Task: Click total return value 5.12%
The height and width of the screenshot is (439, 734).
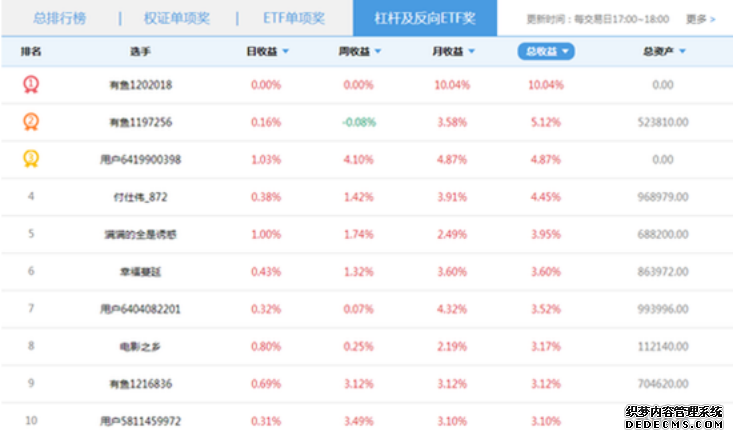Action: pos(546,123)
